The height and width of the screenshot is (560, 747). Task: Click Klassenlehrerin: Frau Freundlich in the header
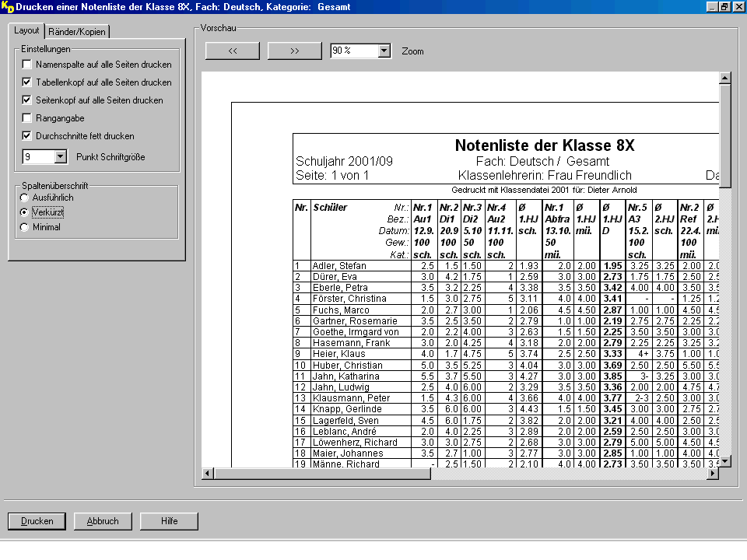(545, 175)
